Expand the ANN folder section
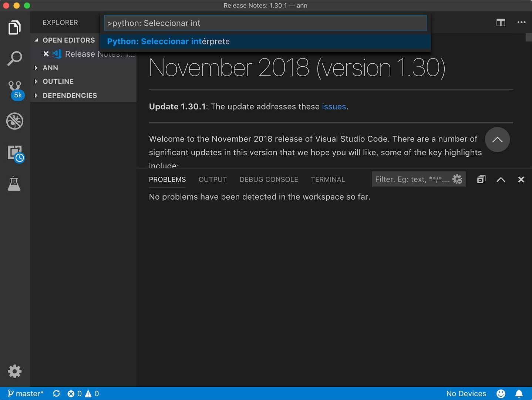 [83, 68]
